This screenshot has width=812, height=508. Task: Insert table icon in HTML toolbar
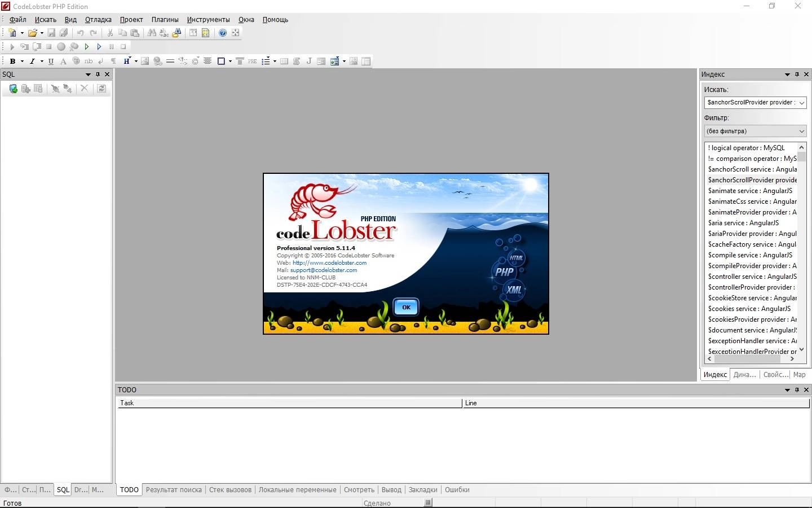click(x=284, y=61)
